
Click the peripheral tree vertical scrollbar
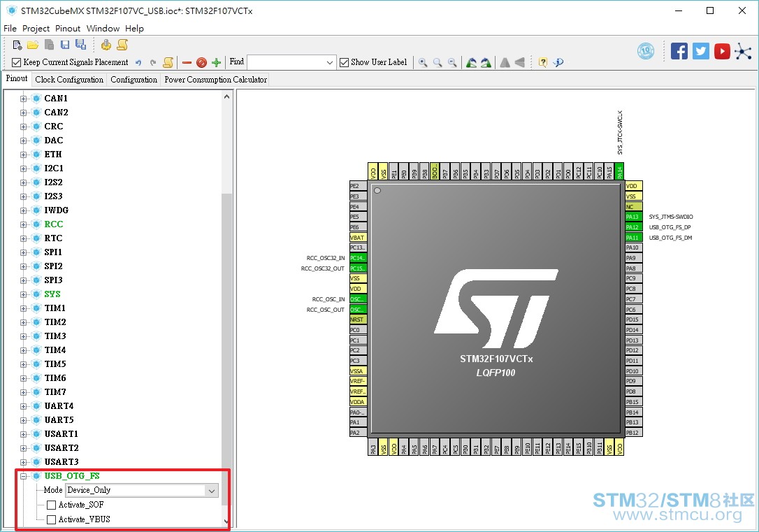click(226, 349)
